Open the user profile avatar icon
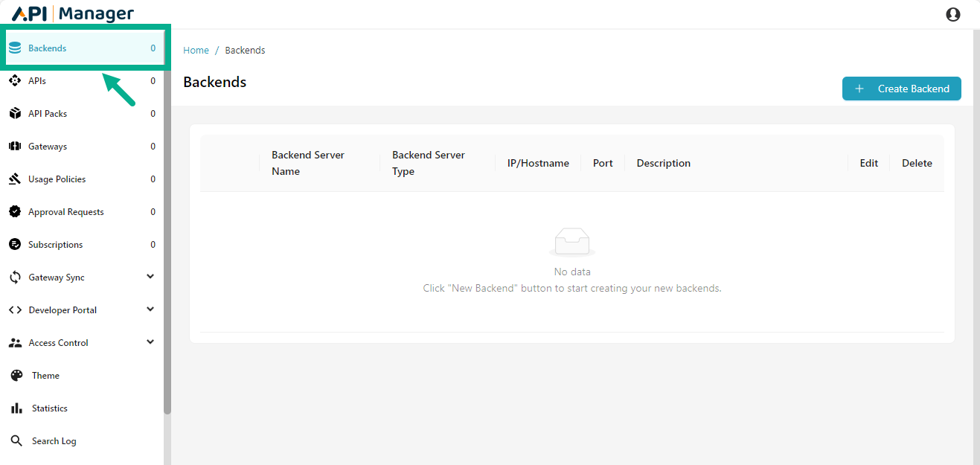The image size is (980, 465). [x=953, y=13]
